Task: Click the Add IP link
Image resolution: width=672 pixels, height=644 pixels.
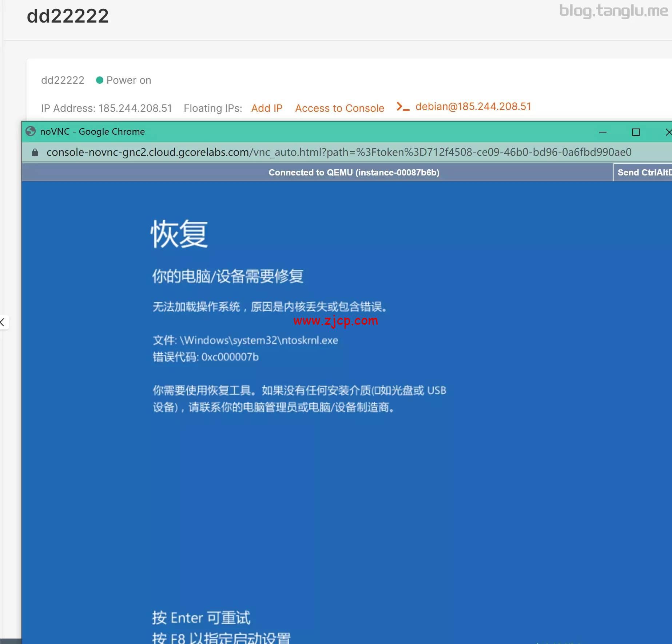Action: pyautogui.click(x=267, y=108)
